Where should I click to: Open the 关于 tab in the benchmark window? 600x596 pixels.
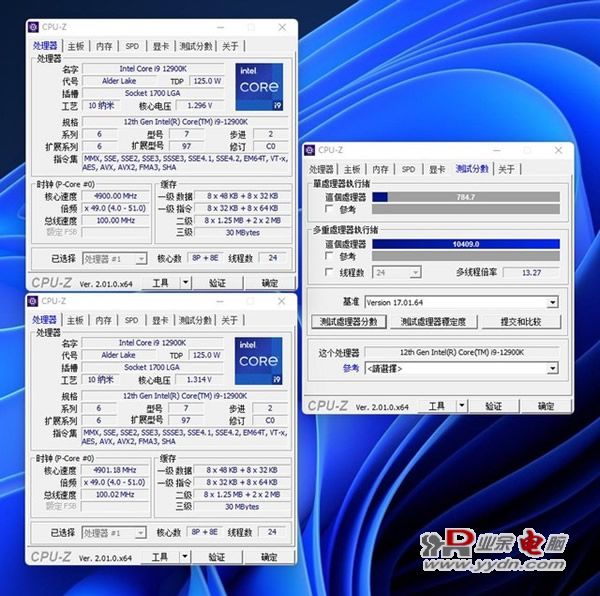click(506, 169)
